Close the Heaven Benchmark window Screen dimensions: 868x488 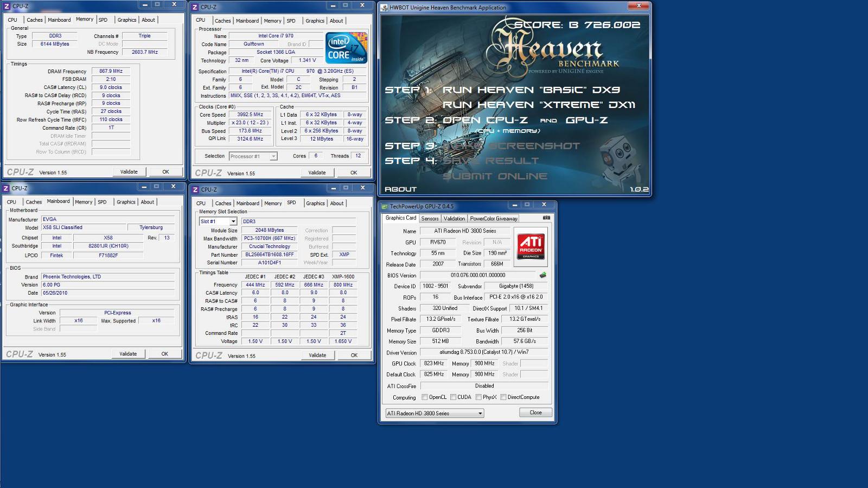[x=639, y=6]
